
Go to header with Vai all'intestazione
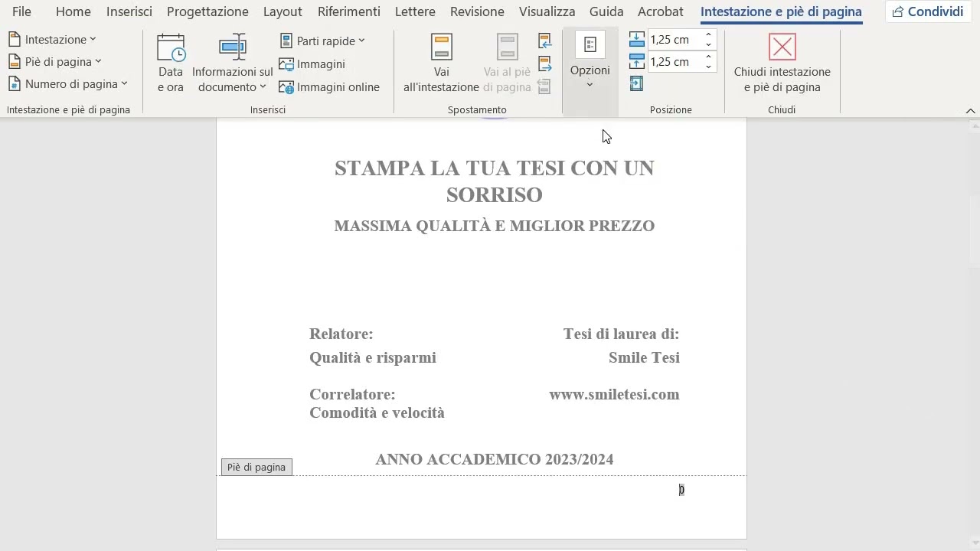(x=441, y=64)
